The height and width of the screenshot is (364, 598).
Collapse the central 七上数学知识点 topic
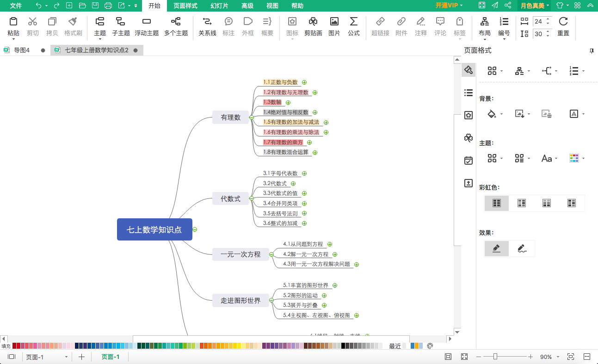point(195,229)
